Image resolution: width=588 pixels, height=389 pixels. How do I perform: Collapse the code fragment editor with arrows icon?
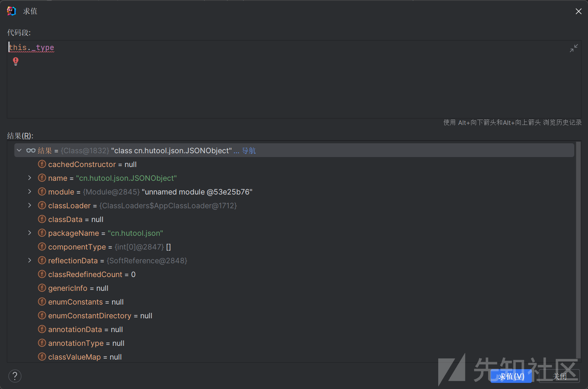click(573, 49)
